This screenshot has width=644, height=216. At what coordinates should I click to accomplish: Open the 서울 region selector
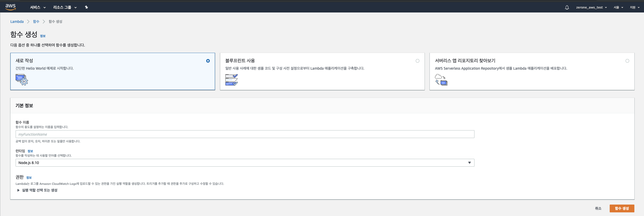pyautogui.click(x=619, y=7)
